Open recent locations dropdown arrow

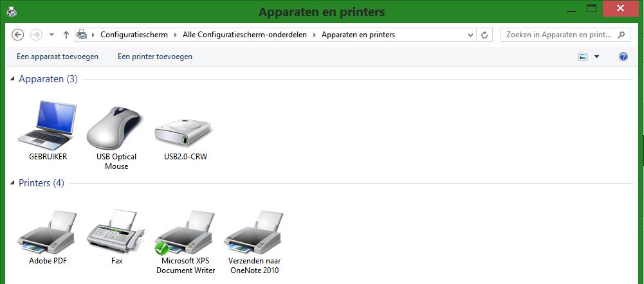51,35
